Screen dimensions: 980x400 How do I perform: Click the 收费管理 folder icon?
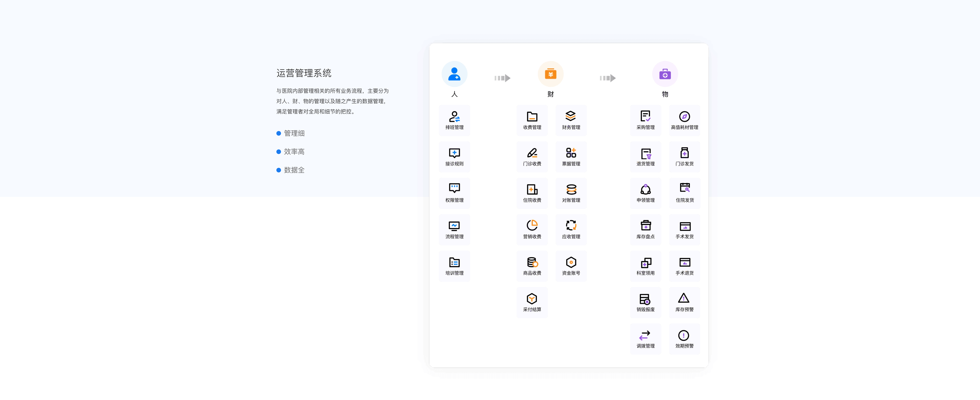pyautogui.click(x=532, y=117)
